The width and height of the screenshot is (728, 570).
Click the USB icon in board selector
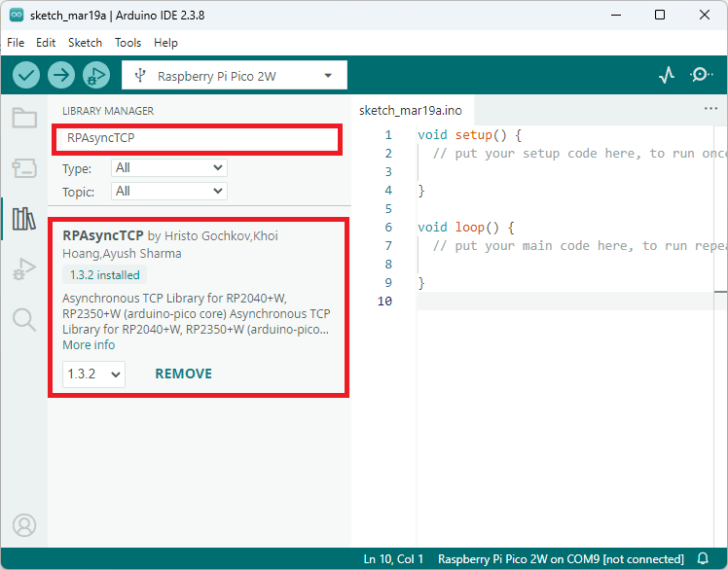pos(140,75)
